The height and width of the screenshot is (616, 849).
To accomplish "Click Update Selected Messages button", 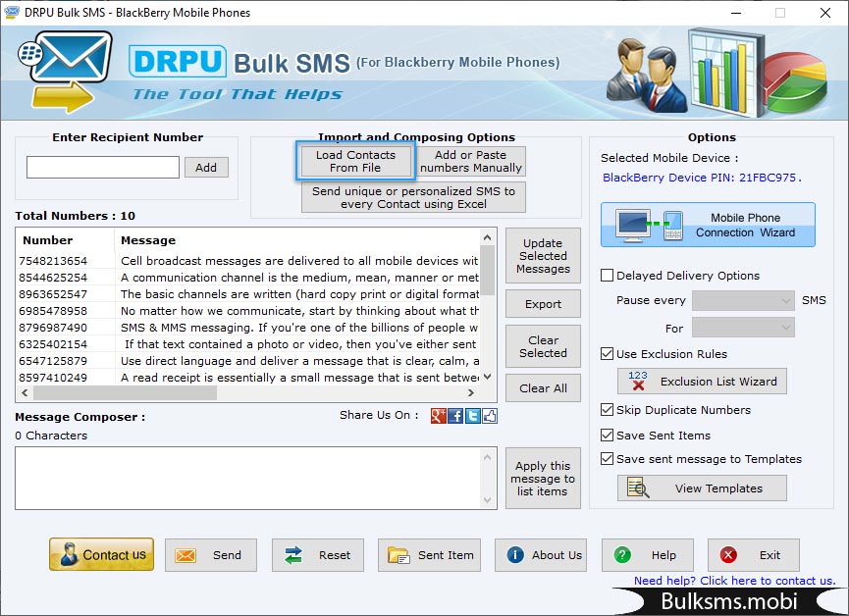I will (x=543, y=256).
